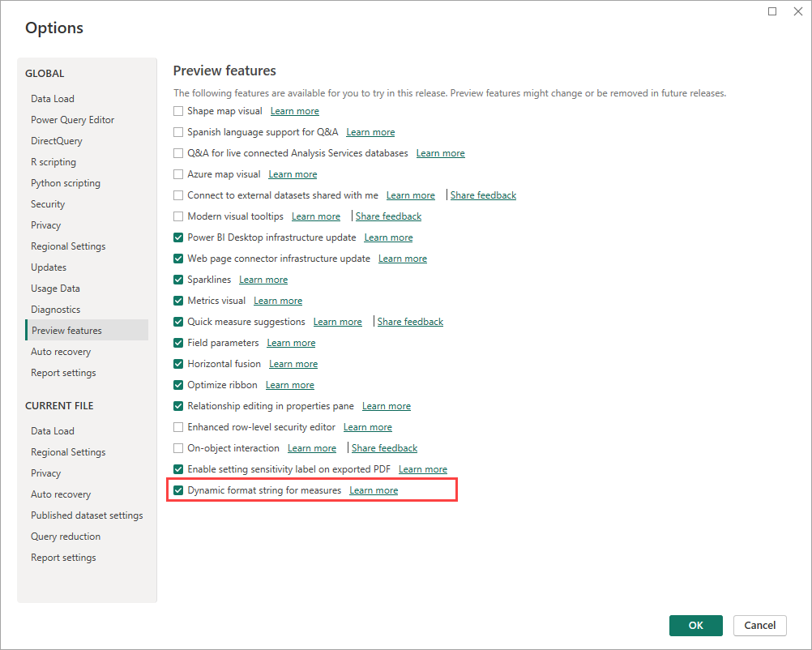The height and width of the screenshot is (650, 812).
Task: Open Learn more for On-object interaction
Action: click(312, 448)
